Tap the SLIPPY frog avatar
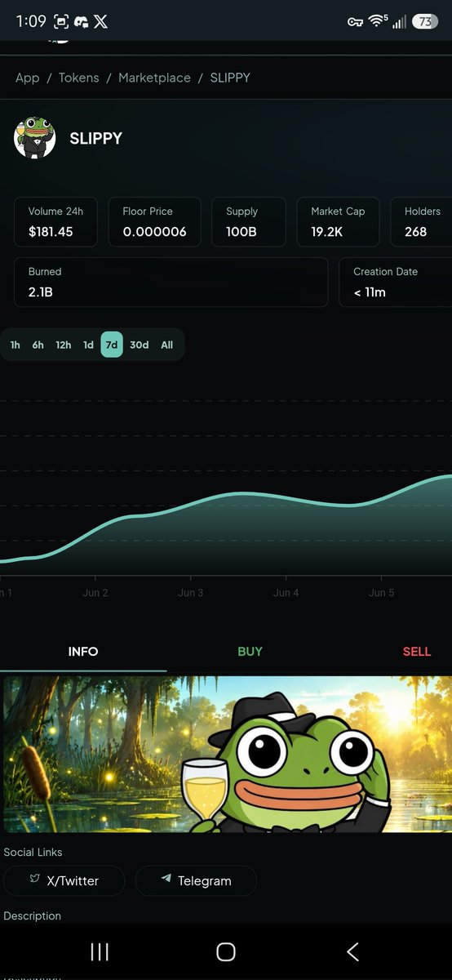 35,138
